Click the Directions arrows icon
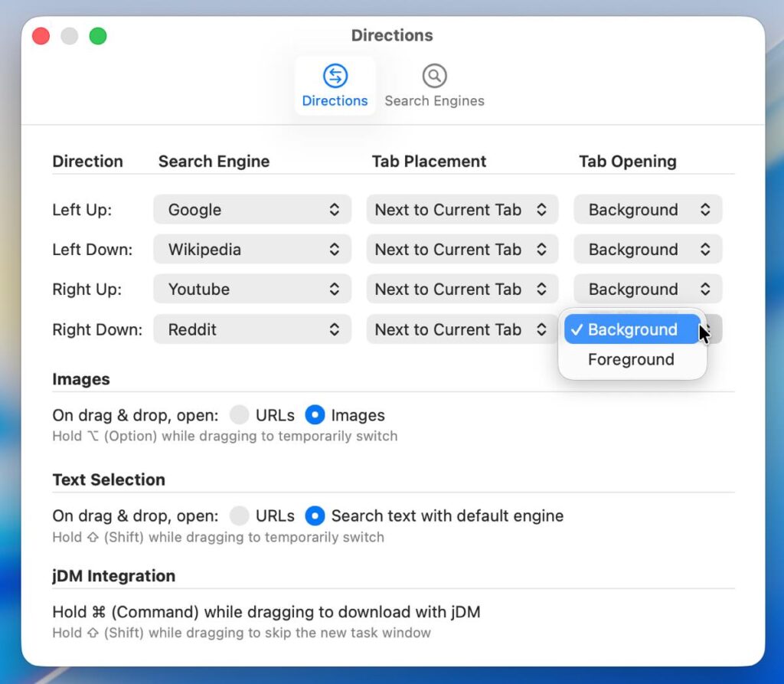The image size is (784, 684). click(x=335, y=76)
